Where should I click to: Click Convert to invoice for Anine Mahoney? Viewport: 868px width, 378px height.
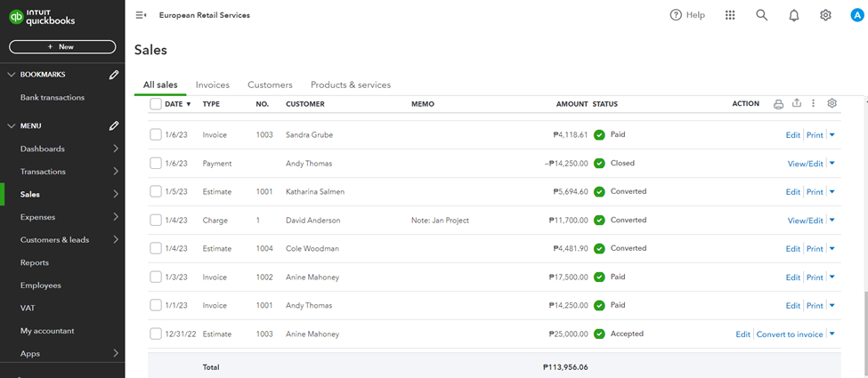(789, 334)
